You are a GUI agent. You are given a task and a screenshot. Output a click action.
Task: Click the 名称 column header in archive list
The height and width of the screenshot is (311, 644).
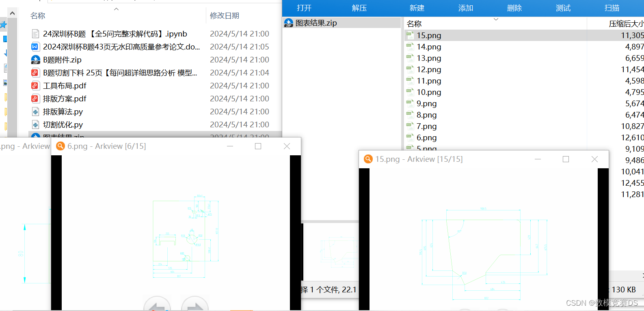click(x=414, y=24)
